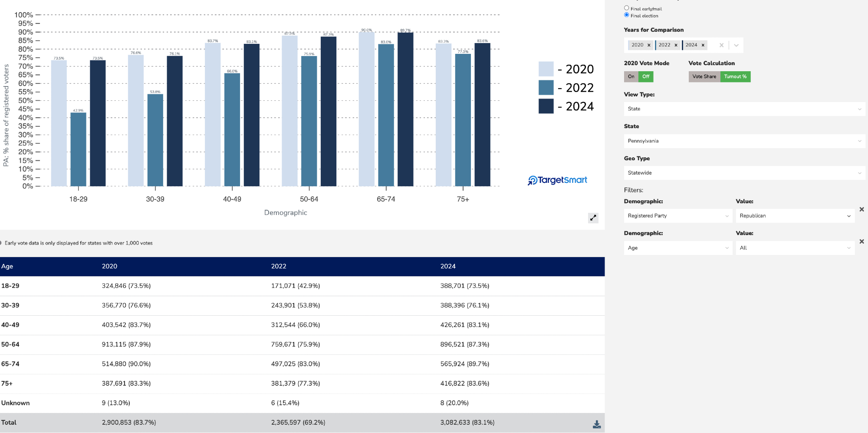Open the State dropdown showing Pennsylvania
Viewport: 868px width, 433px height.
[x=744, y=141]
